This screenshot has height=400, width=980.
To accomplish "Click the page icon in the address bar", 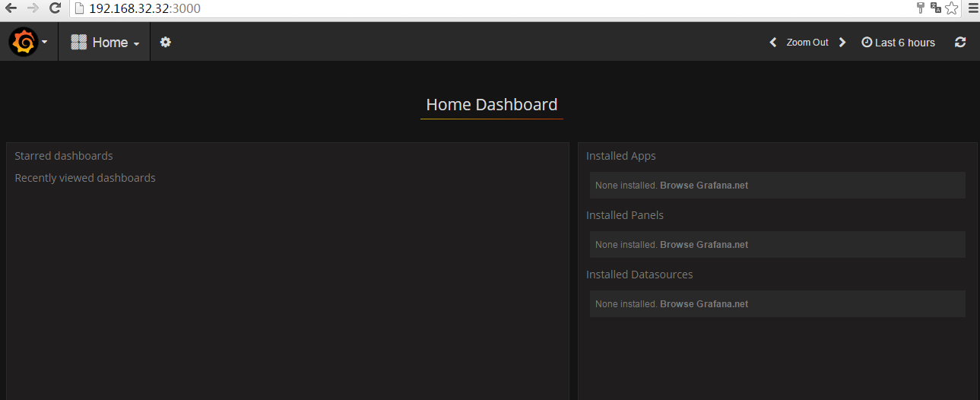I will point(79,9).
